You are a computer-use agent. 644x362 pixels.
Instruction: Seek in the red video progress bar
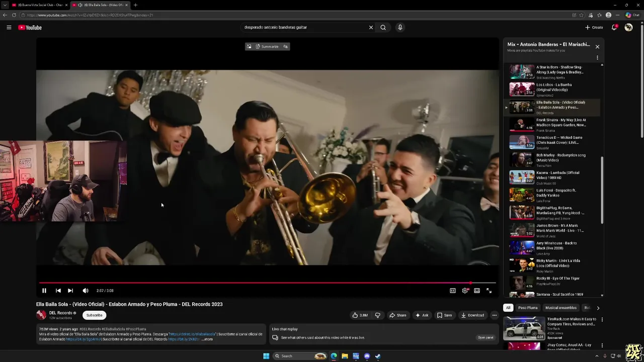click(268, 283)
